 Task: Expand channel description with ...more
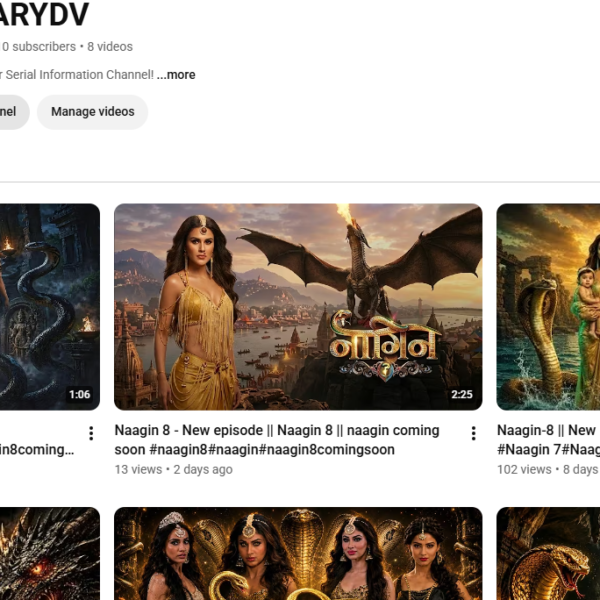tap(176, 75)
